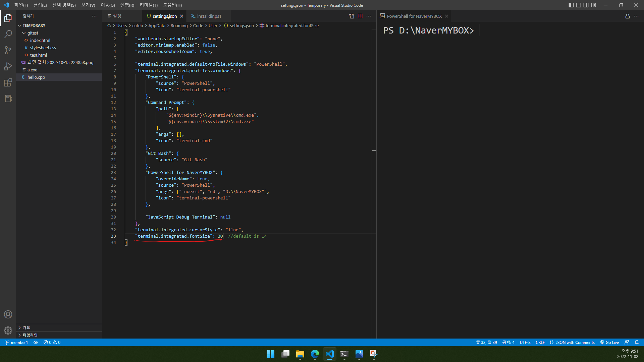
Task: Open the Accounts menu icon
Action: pos(8,314)
